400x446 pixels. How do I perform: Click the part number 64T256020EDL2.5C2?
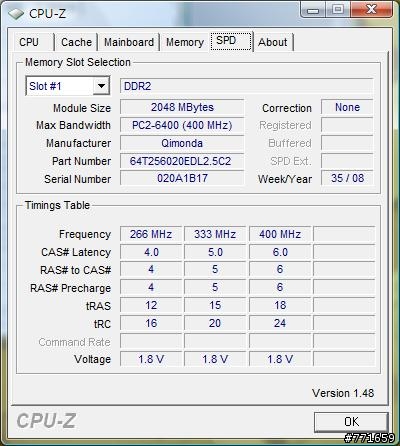(182, 161)
